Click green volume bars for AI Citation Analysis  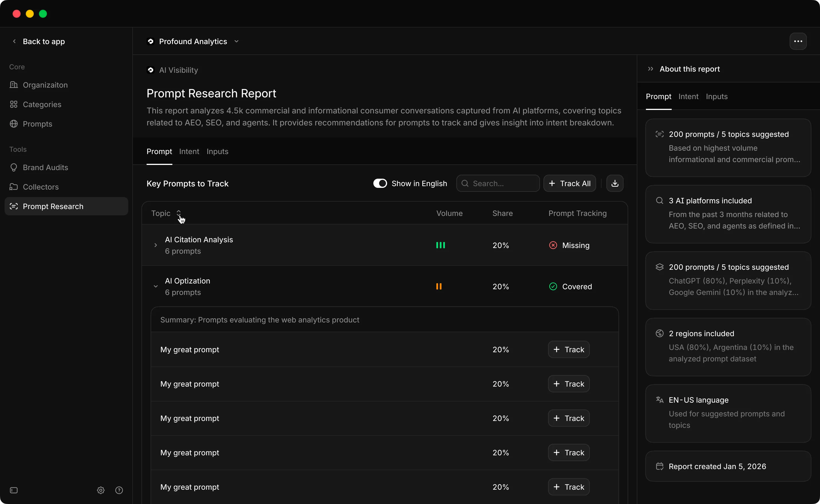[440, 245]
